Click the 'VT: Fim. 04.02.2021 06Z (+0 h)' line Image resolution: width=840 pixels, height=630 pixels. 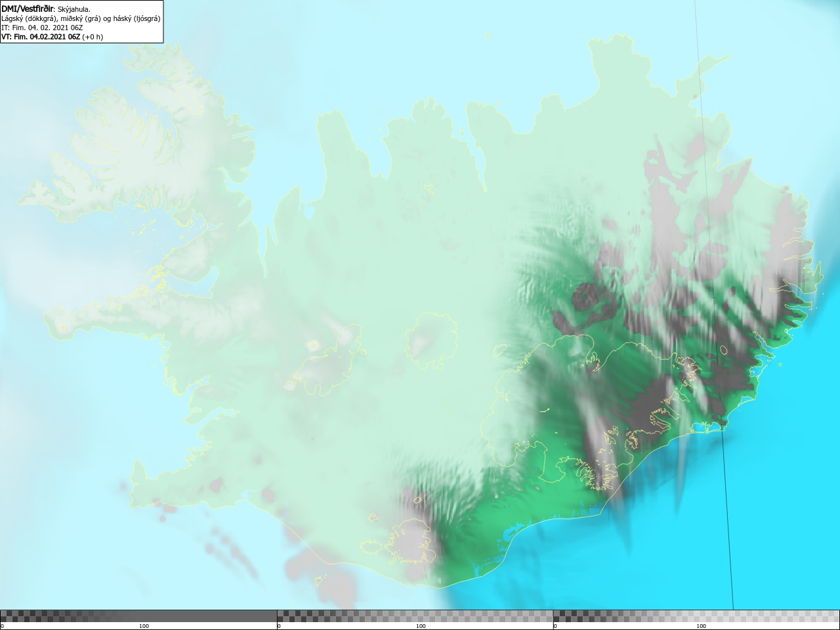(x=52, y=37)
